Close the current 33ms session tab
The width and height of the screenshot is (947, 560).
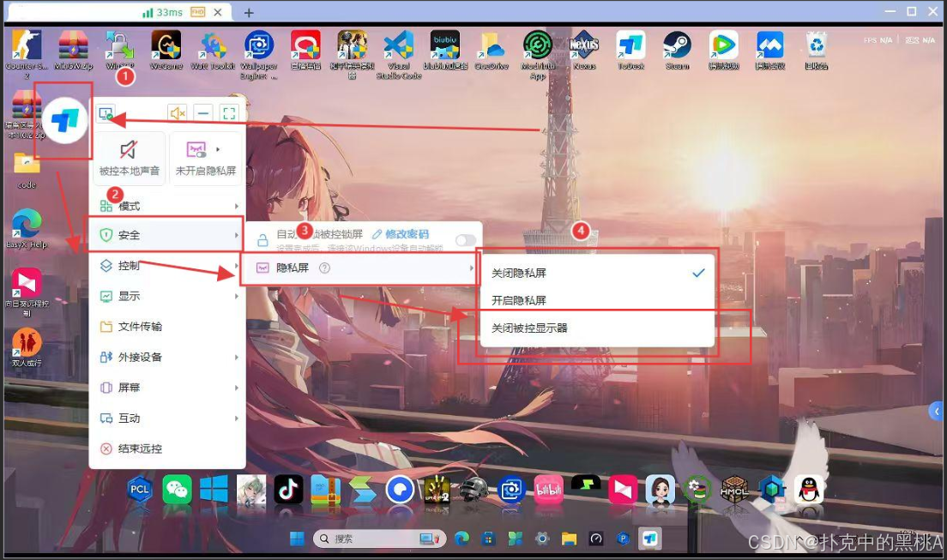tap(218, 12)
